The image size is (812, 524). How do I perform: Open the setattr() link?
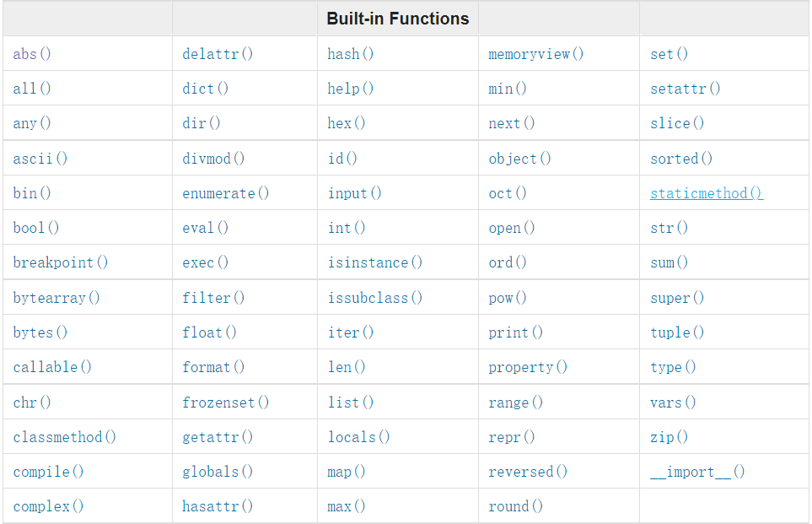(x=686, y=89)
